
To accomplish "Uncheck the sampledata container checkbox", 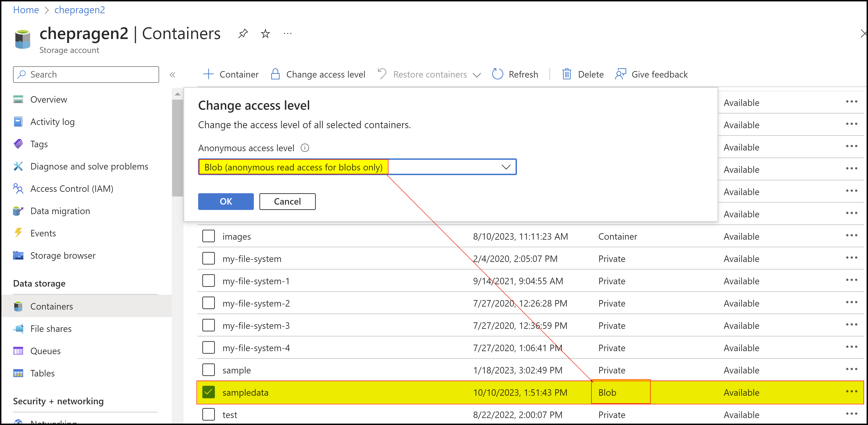I will click(209, 392).
